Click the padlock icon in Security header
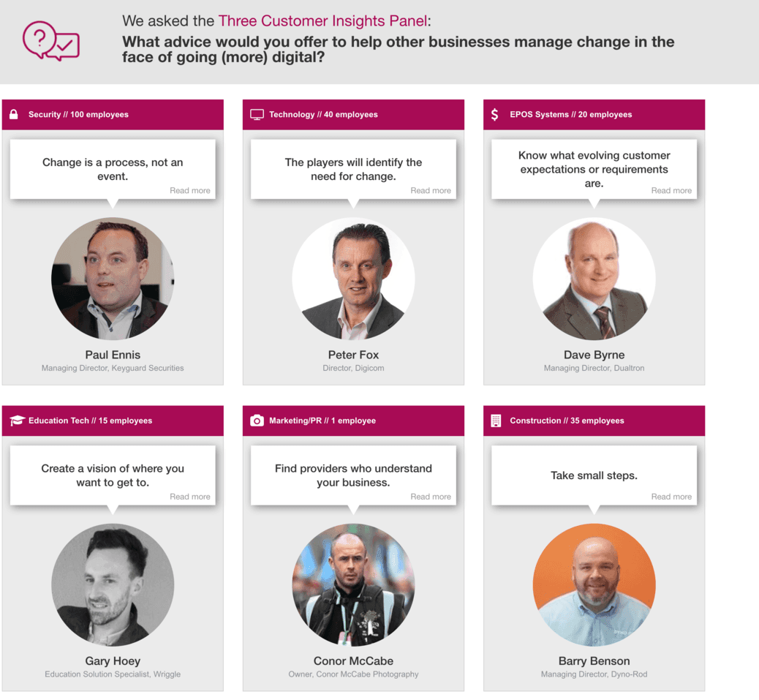The height and width of the screenshot is (700, 759). 14,114
